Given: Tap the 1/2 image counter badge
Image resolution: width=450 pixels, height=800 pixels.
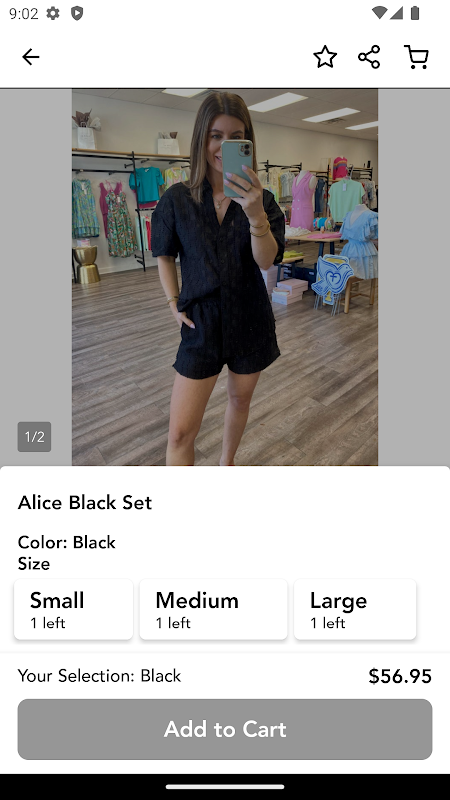Looking at the screenshot, I should click(34, 437).
